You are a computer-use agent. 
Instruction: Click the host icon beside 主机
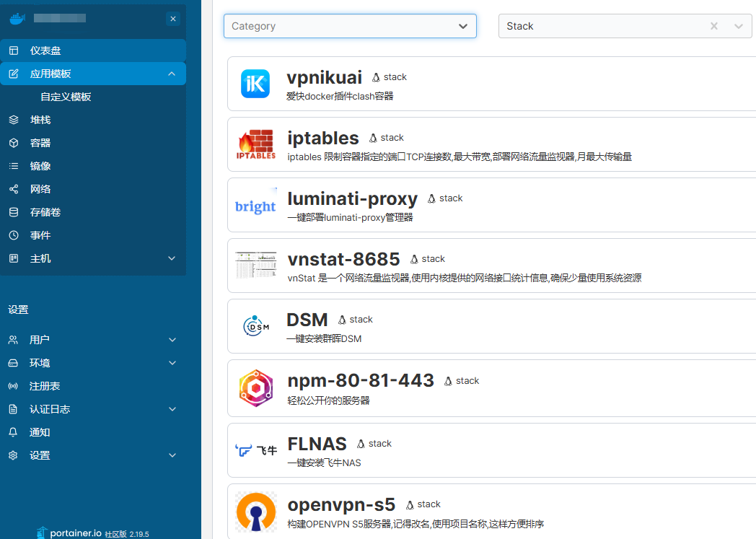[x=14, y=259]
